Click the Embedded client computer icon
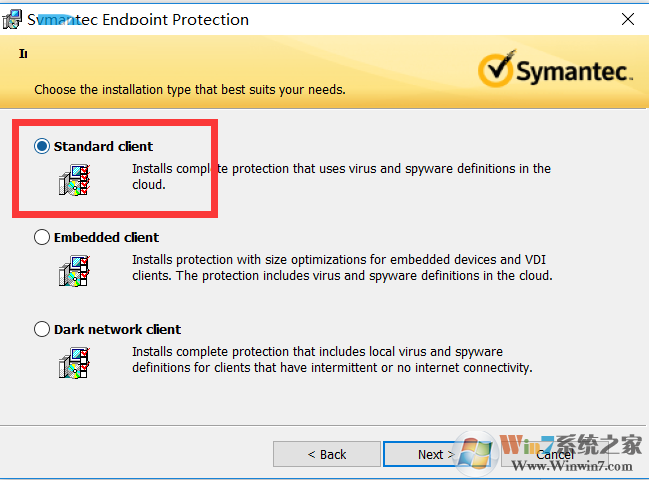The width and height of the screenshot is (649, 480). click(x=74, y=271)
